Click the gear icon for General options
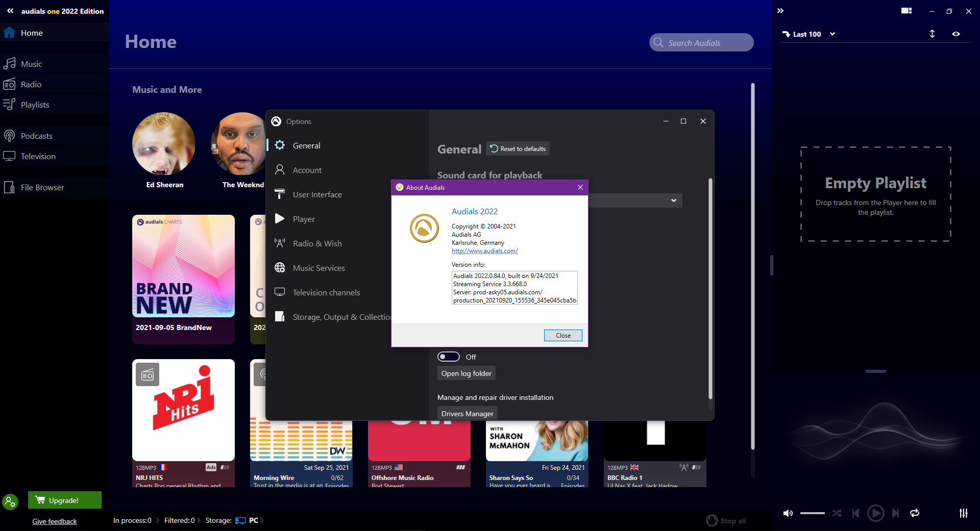 (x=280, y=145)
